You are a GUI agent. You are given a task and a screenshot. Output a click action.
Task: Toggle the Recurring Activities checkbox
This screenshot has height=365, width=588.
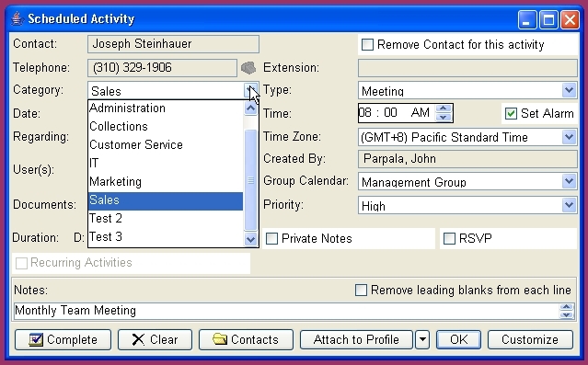[x=21, y=263]
